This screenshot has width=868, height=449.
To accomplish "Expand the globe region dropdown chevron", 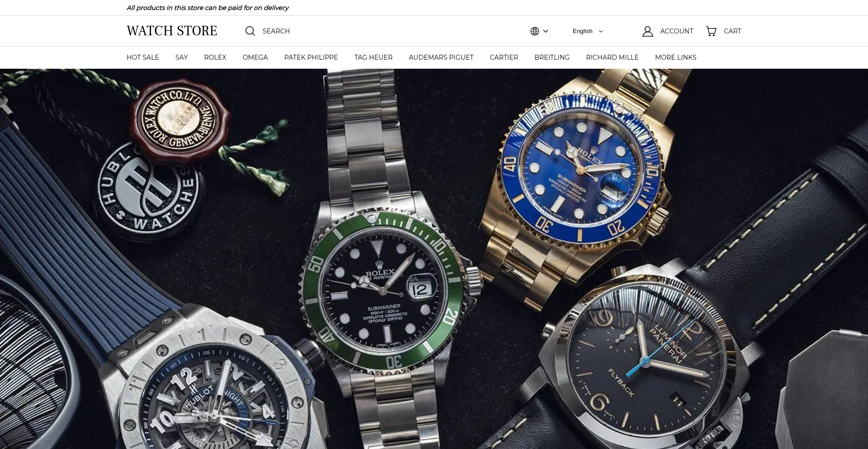I will point(546,31).
